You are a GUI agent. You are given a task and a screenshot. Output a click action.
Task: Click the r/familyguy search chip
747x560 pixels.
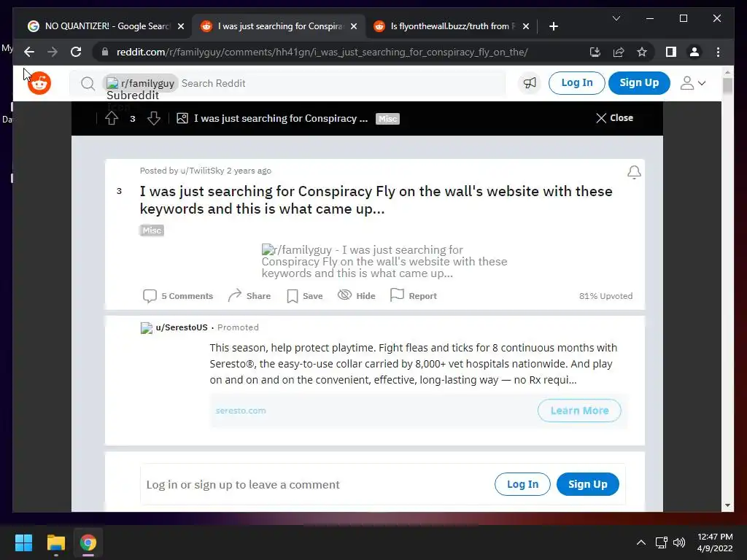coord(141,83)
